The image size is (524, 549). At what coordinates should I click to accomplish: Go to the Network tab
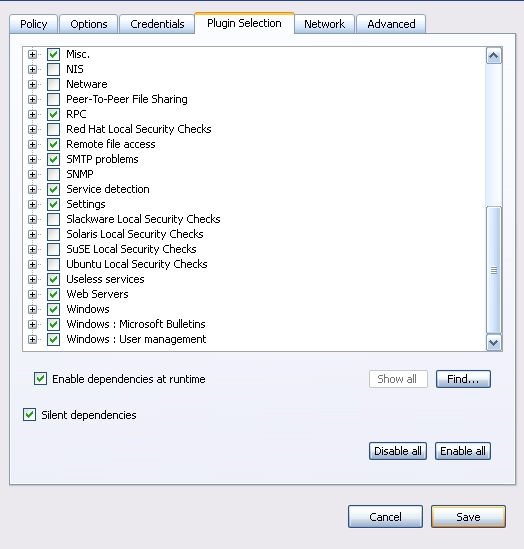[324, 24]
